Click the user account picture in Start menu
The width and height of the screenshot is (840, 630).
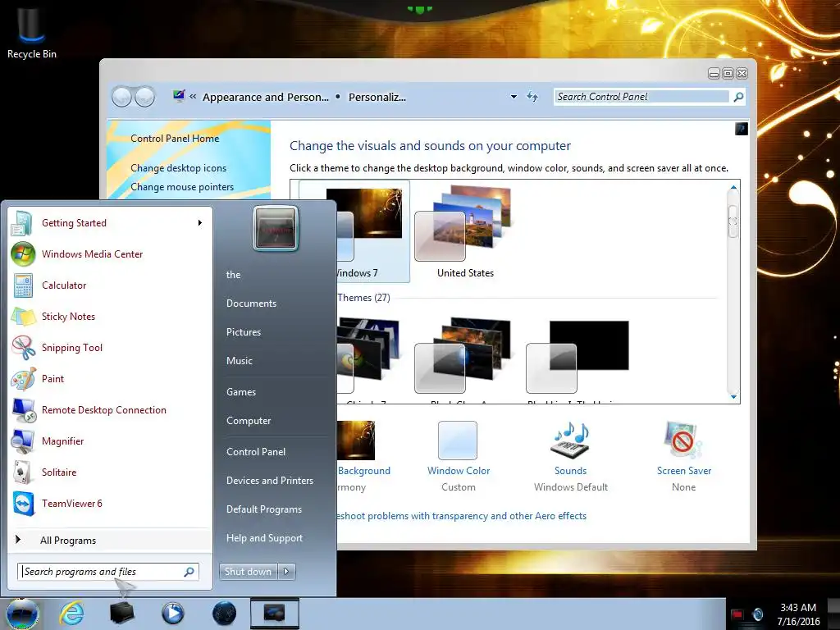click(276, 228)
